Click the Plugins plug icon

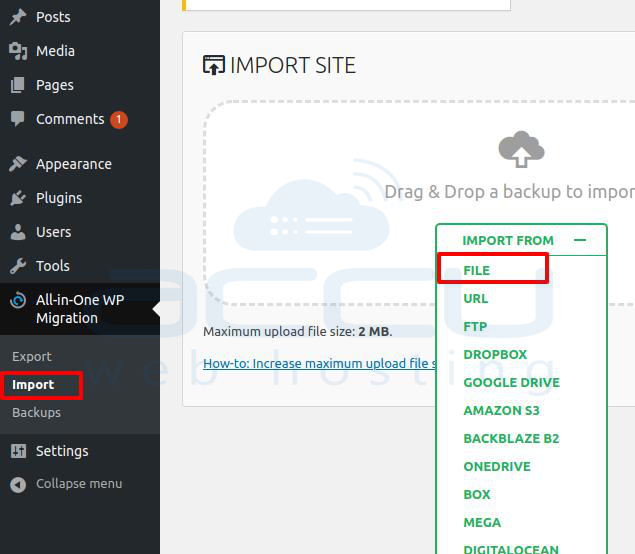[x=18, y=198]
